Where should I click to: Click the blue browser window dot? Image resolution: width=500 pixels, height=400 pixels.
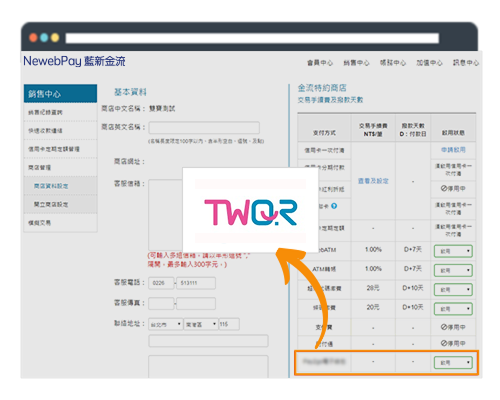[44, 37]
